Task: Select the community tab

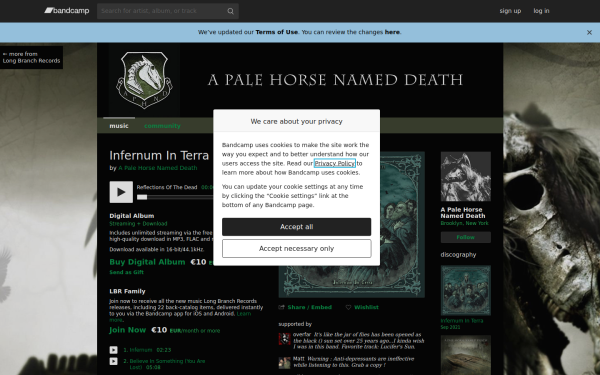Action: pyautogui.click(x=162, y=126)
